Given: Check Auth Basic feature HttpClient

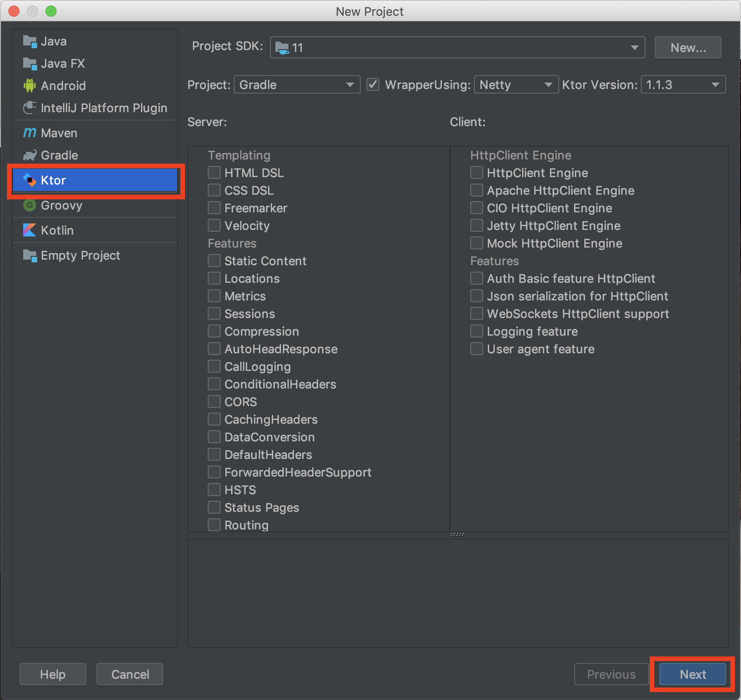Looking at the screenshot, I should pos(477,279).
